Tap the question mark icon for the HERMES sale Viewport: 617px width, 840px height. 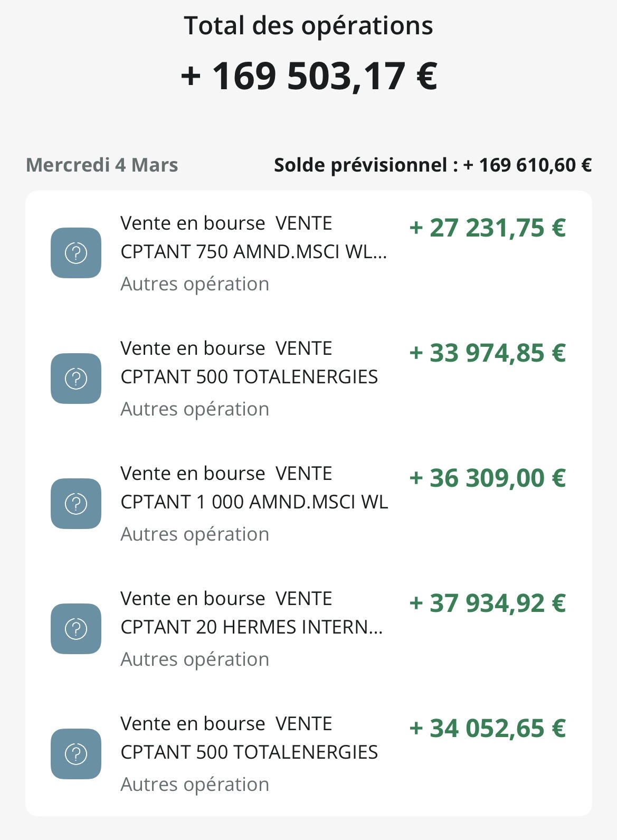coord(76,628)
